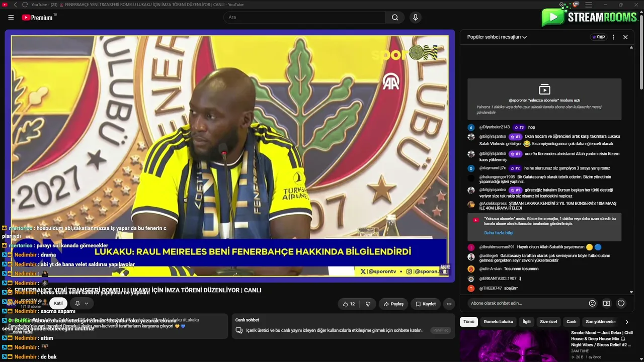Image resolution: width=644 pixels, height=362 pixels.
Task: Close the live chat panel
Action: click(x=625, y=37)
